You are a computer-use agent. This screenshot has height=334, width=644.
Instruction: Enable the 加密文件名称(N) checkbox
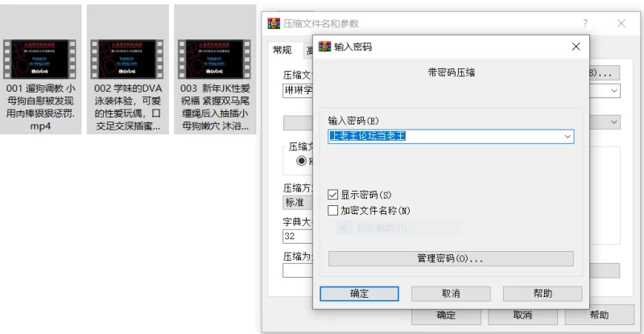(333, 211)
